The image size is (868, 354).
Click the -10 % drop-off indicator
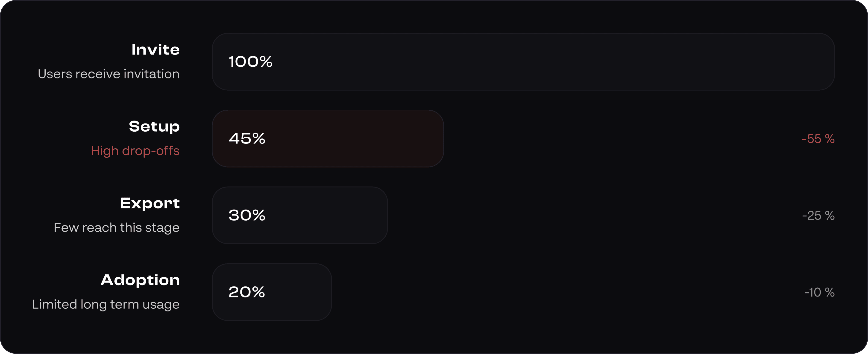coord(819,292)
